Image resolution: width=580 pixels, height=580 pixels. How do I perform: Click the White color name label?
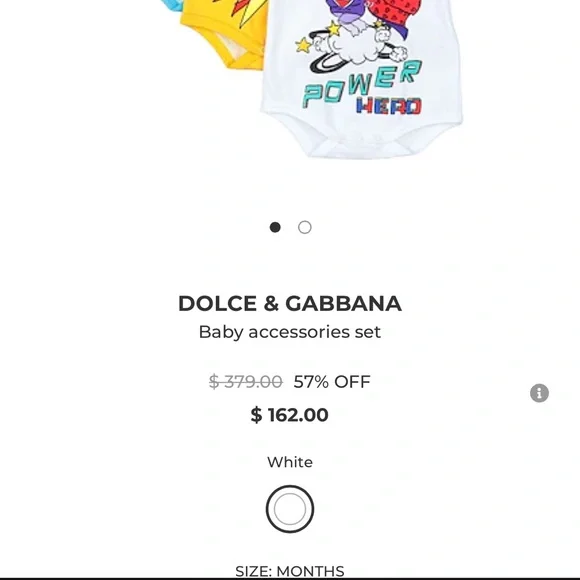click(290, 462)
